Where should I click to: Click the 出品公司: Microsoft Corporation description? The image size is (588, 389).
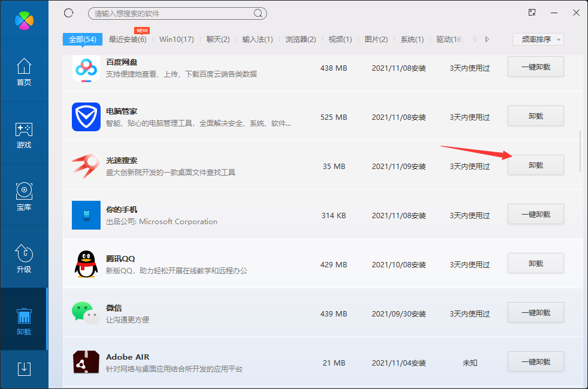pos(162,222)
